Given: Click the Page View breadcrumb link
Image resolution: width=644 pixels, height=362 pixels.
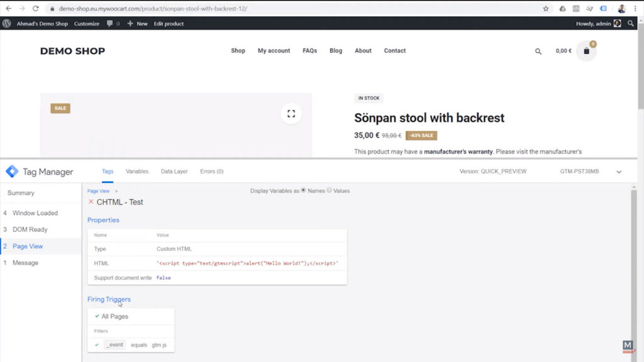Looking at the screenshot, I should click(98, 190).
